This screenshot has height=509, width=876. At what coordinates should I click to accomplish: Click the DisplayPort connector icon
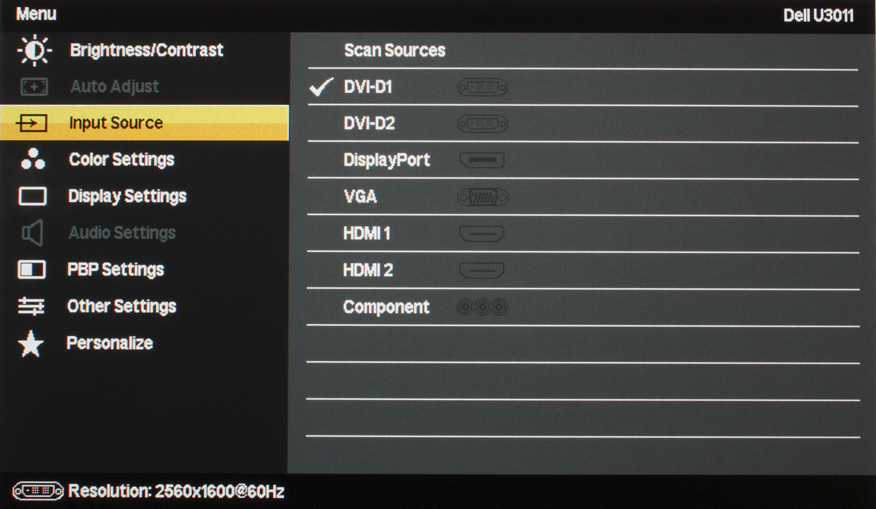(x=482, y=160)
